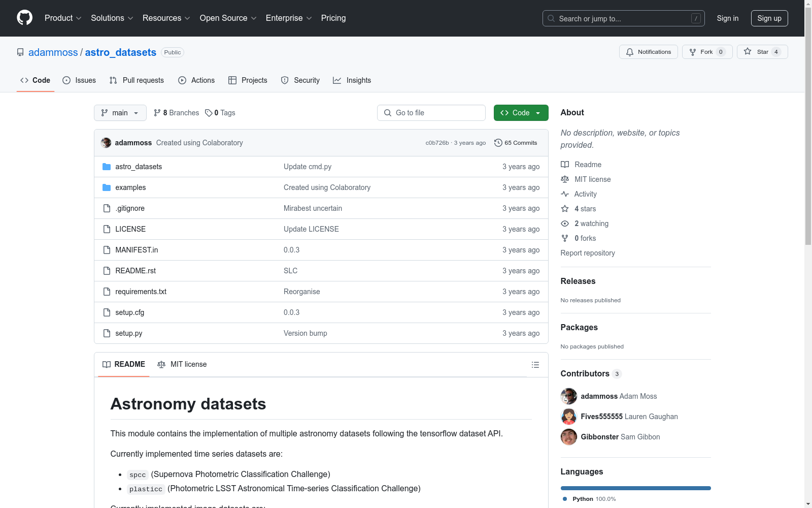Click the scales icon next to MIT license in About
Image resolution: width=812 pixels, height=508 pixels.
coord(565,179)
